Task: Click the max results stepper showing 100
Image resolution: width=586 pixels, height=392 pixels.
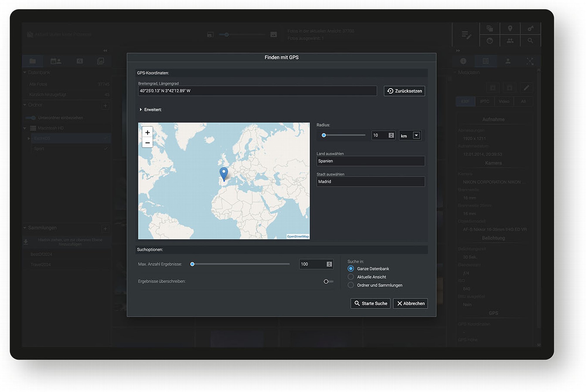Action: 329,264
